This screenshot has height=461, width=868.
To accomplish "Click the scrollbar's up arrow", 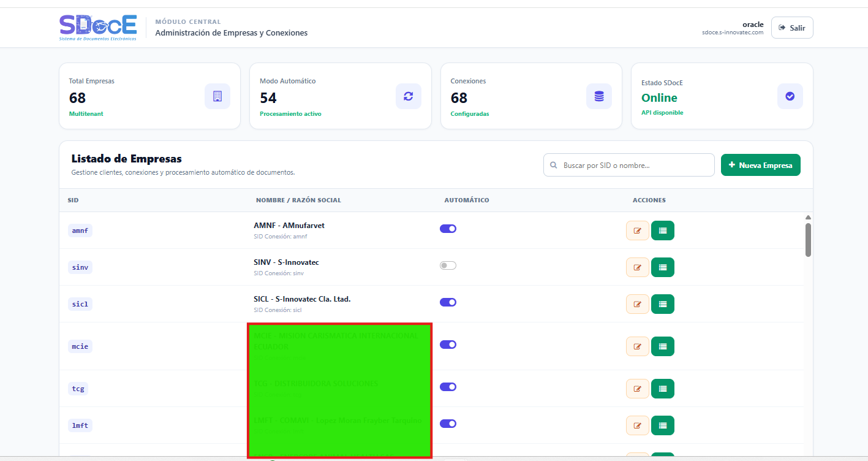I will 808,217.
